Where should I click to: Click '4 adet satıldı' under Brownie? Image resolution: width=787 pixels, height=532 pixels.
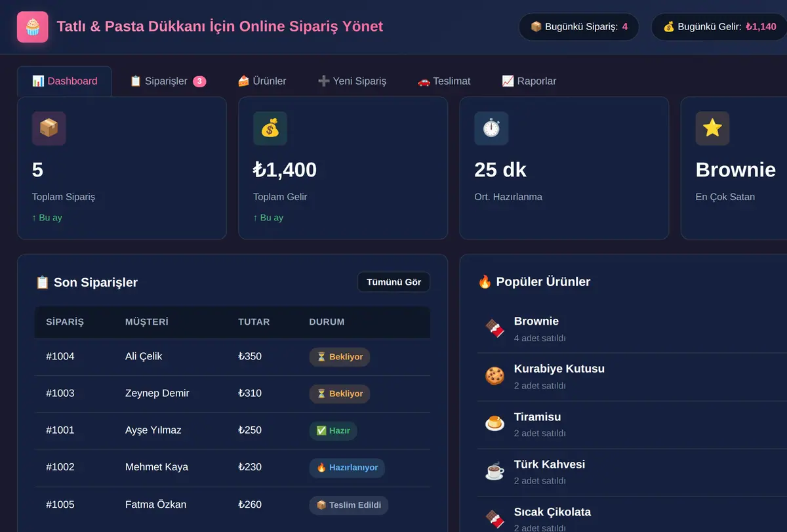pos(540,338)
